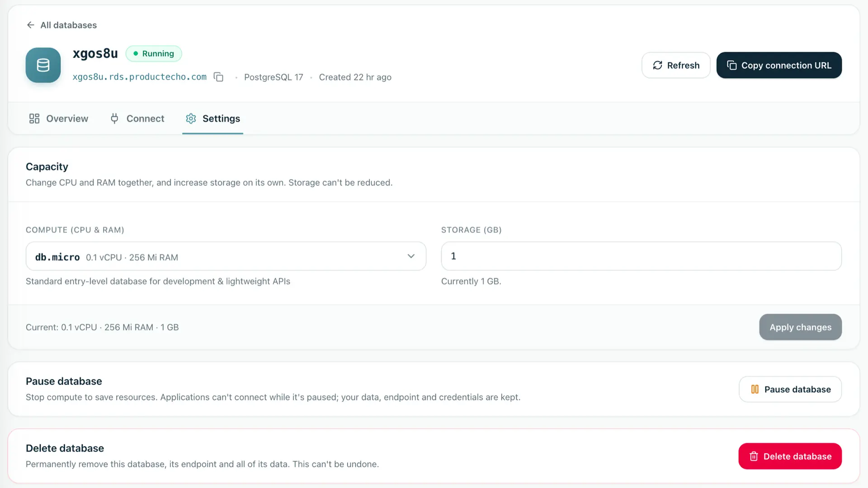This screenshot has width=868, height=488.
Task: Click the teal database icon for xgos8u
Action: (x=43, y=65)
